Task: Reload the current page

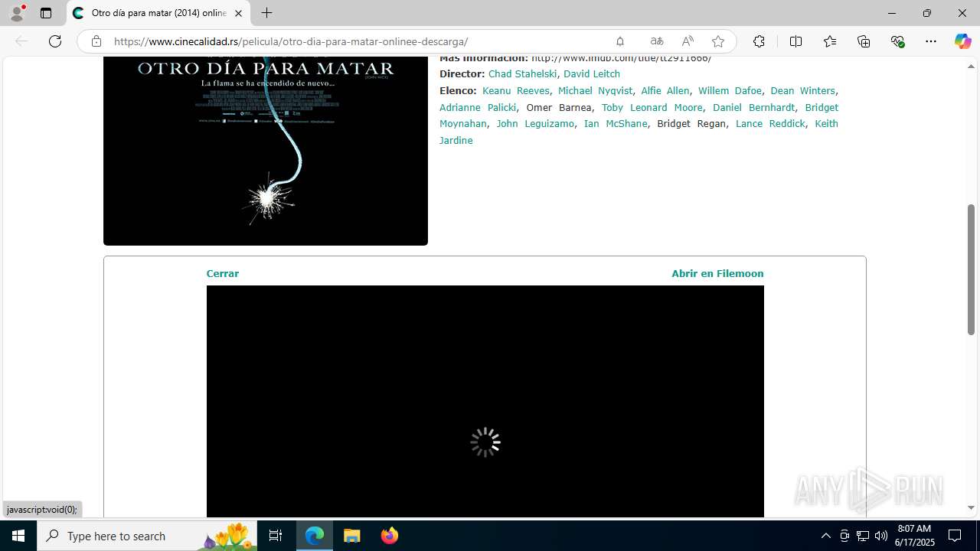Action: tap(55, 41)
